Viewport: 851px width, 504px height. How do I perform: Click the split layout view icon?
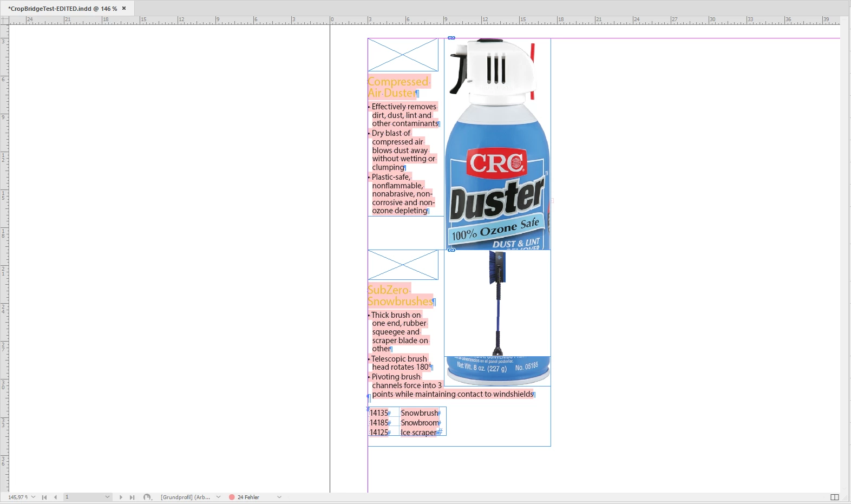[835, 497]
